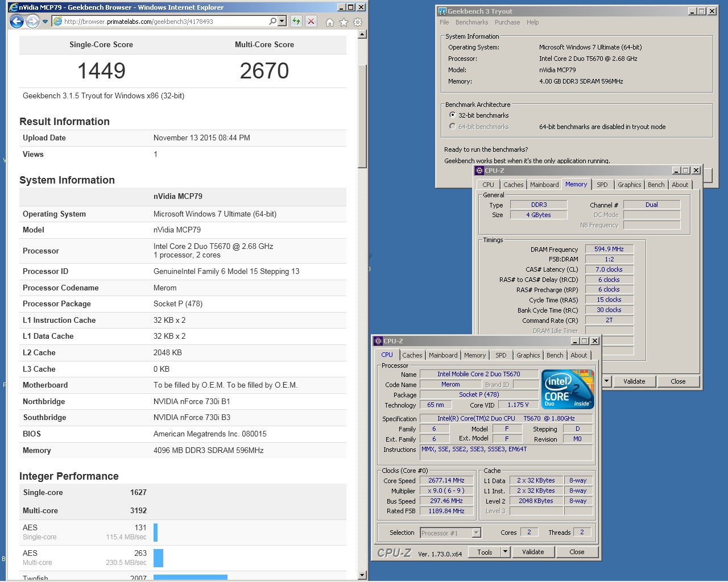Open About tab in back CPU-Z window
The width and height of the screenshot is (728, 582).
[x=680, y=185]
